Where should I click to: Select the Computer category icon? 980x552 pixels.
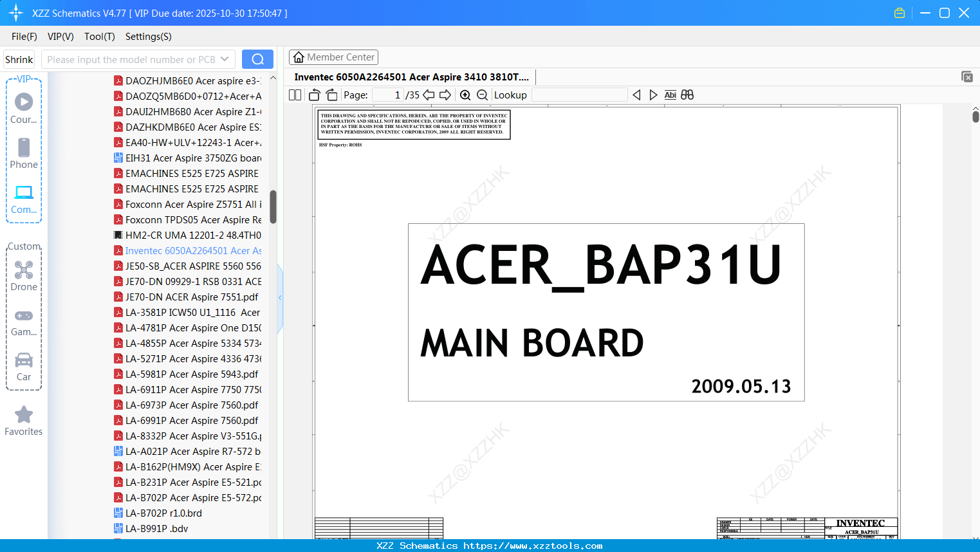tap(24, 192)
